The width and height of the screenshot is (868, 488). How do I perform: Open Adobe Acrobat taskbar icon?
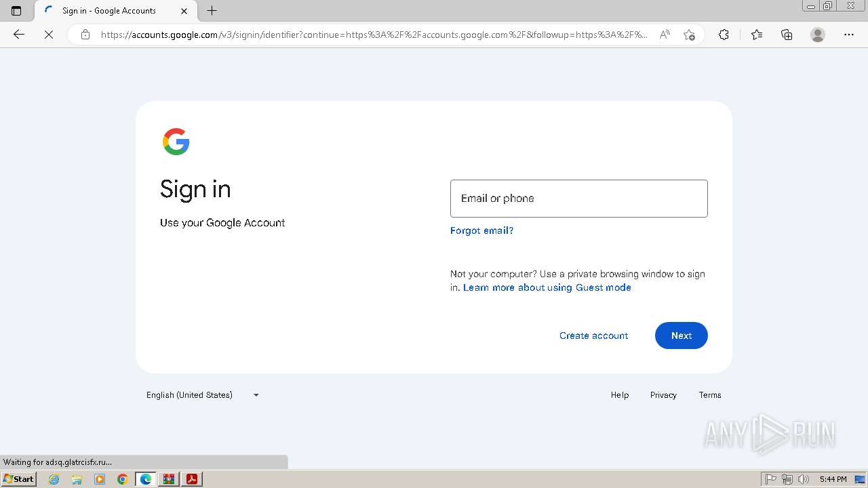pos(192,479)
